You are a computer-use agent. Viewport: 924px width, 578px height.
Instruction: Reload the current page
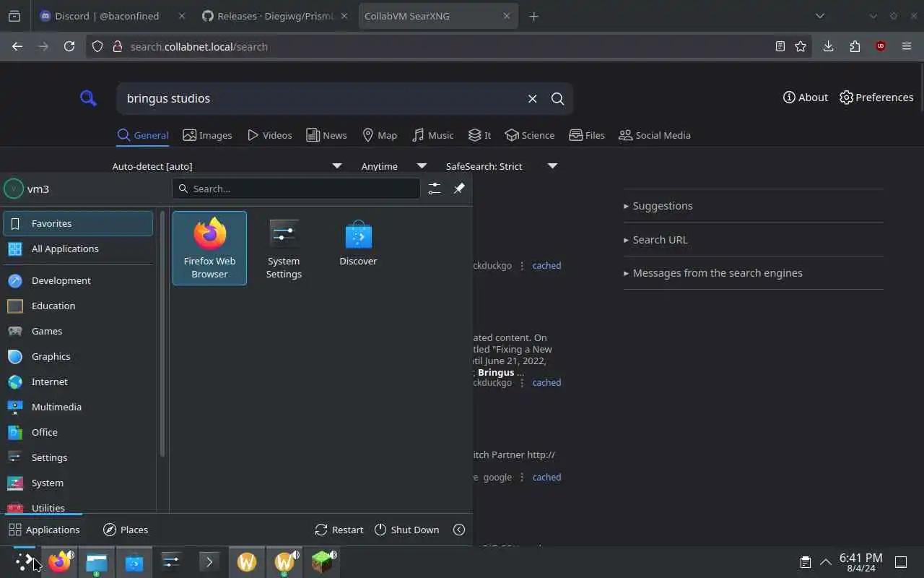coord(69,46)
